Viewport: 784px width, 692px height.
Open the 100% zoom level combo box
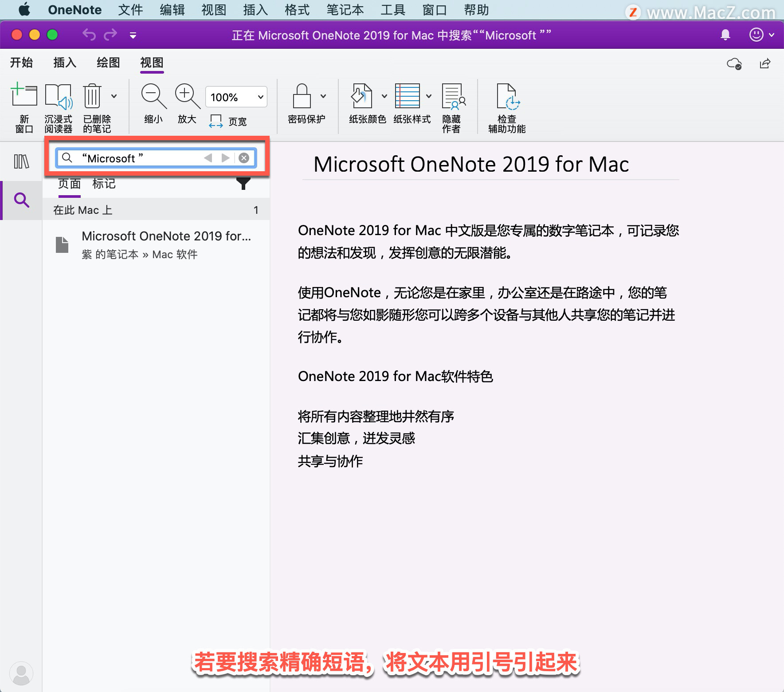tap(236, 97)
